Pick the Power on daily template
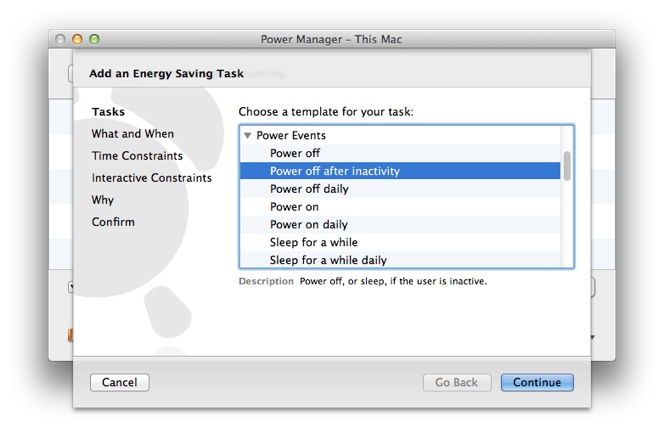Viewport: 664px width, 428px height. 400,225
